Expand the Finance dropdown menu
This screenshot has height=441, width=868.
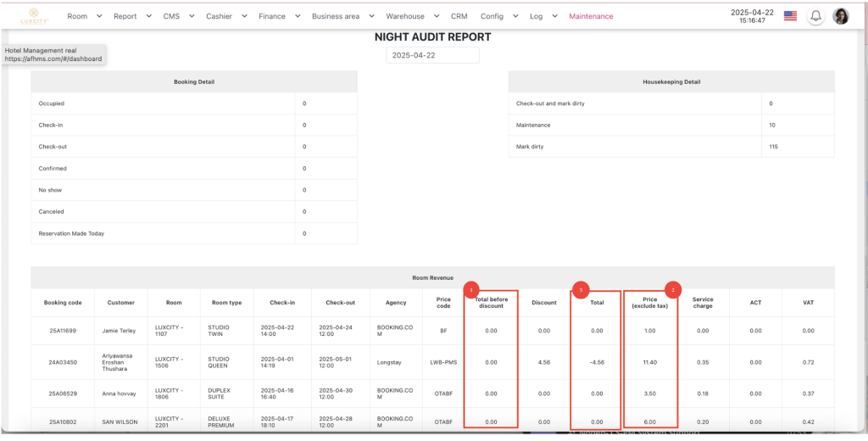pos(279,16)
